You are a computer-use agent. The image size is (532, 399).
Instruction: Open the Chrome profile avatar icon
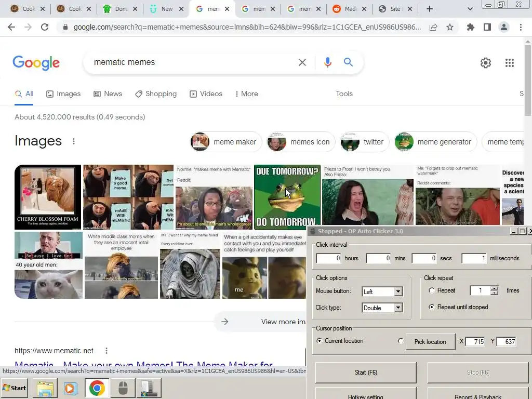504,27
